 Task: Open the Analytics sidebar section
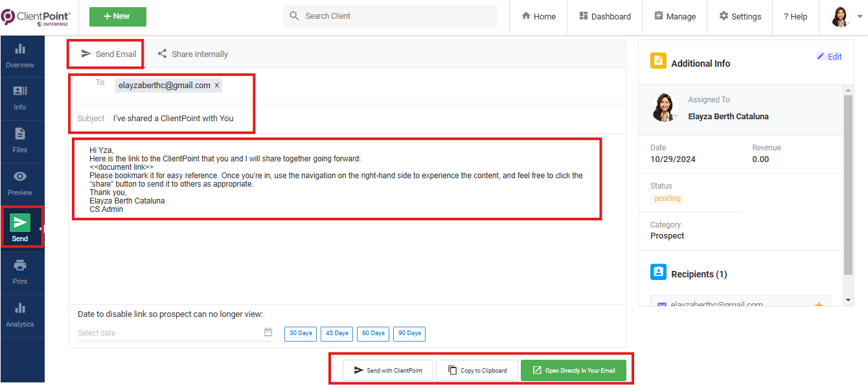click(x=20, y=316)
